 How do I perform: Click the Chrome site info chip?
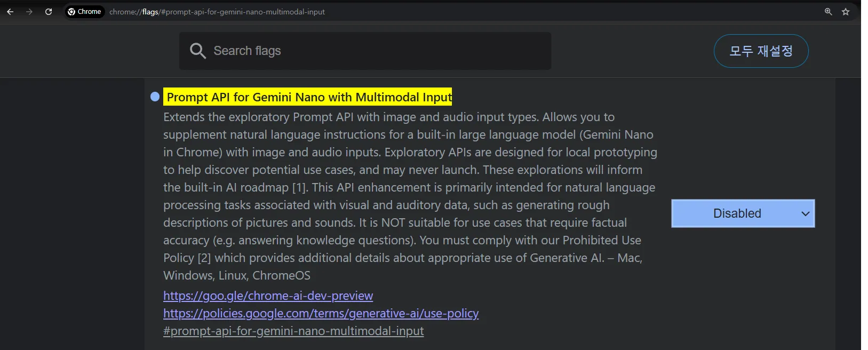click(x=84, y=12)
